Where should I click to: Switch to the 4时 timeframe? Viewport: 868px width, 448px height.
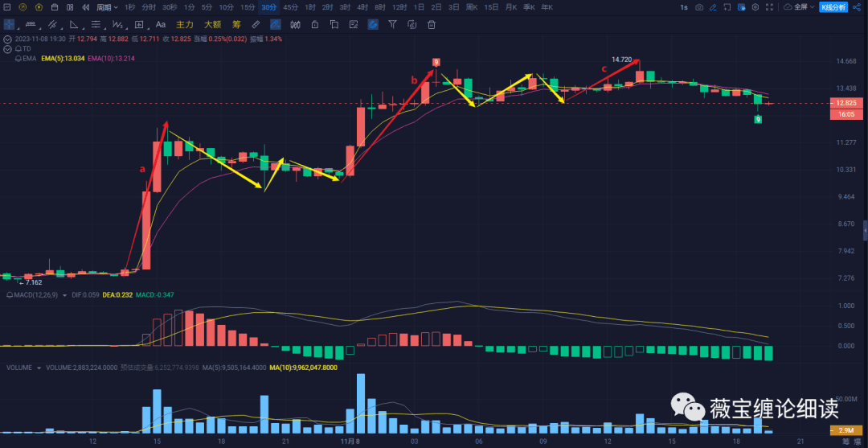362,7
